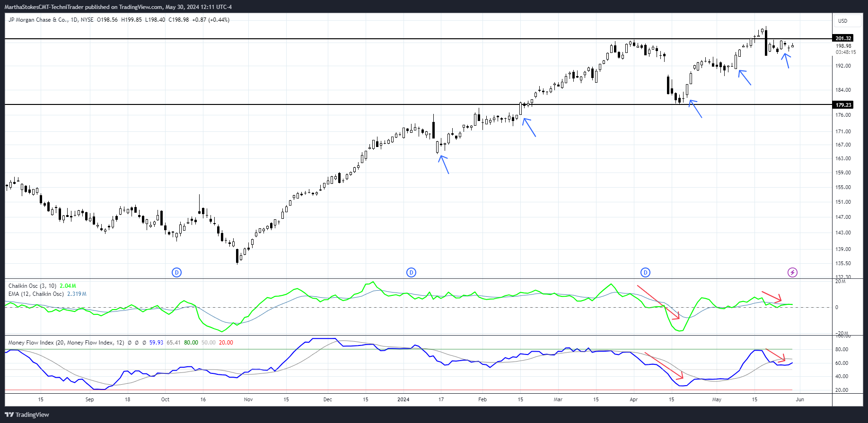Click the dividend D marker above 2024
This screenshot has height=423, width=868.
(411, 272)
